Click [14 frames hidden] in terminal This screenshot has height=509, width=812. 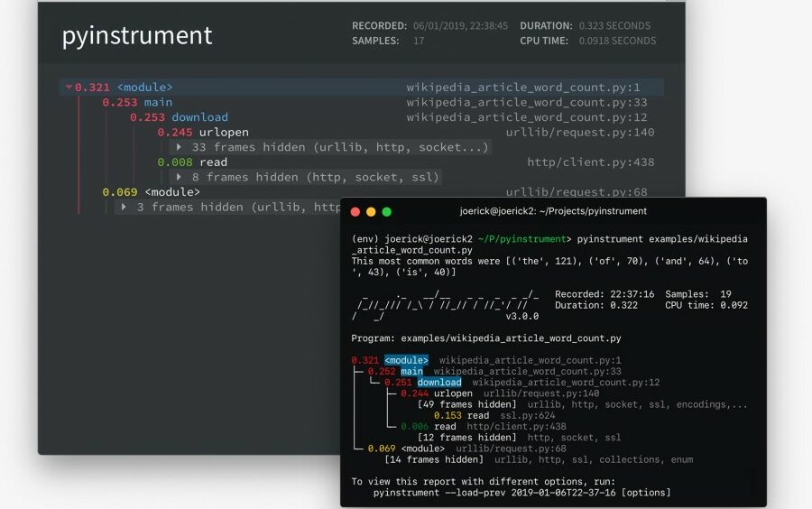coord(433,459)
